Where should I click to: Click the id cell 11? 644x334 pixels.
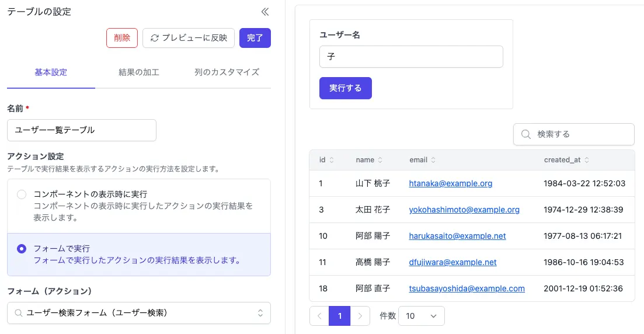click(322, 263)
